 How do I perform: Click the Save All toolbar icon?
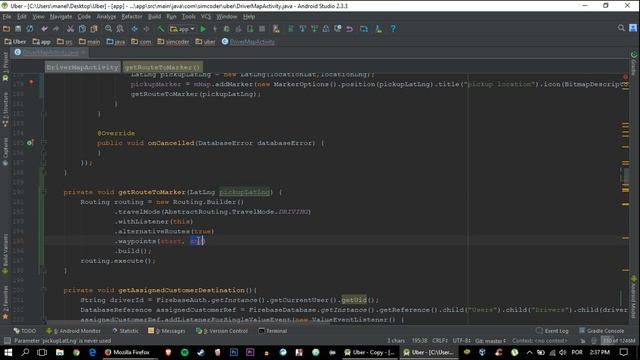click(x=18, y=29)
